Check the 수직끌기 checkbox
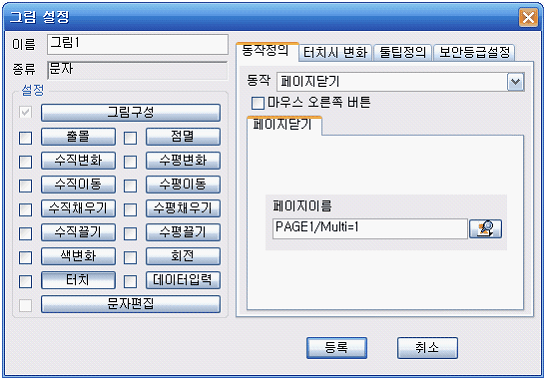 (x=25, y=234)
